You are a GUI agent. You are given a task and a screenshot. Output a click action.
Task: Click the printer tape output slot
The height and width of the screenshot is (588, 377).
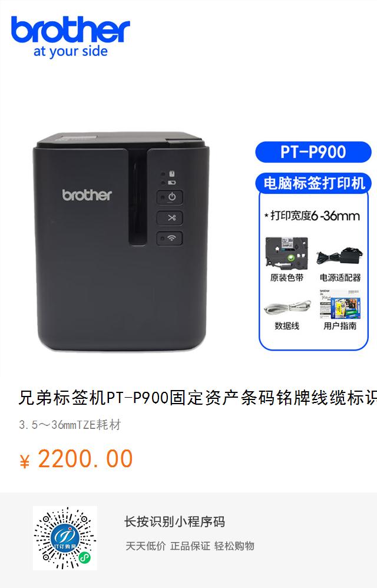[x=137, y=198]
